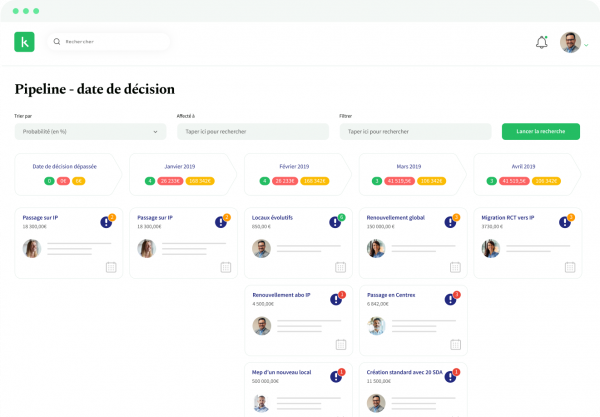Click the Affecté à search field

252,131
